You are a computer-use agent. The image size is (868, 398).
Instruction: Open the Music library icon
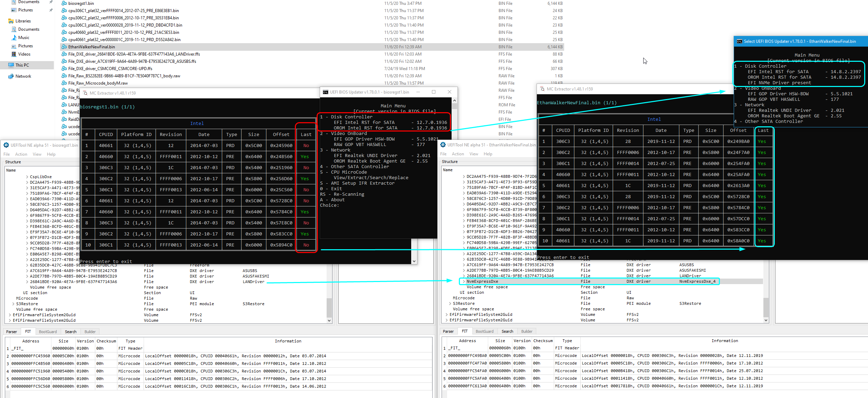tap(14, 38)
